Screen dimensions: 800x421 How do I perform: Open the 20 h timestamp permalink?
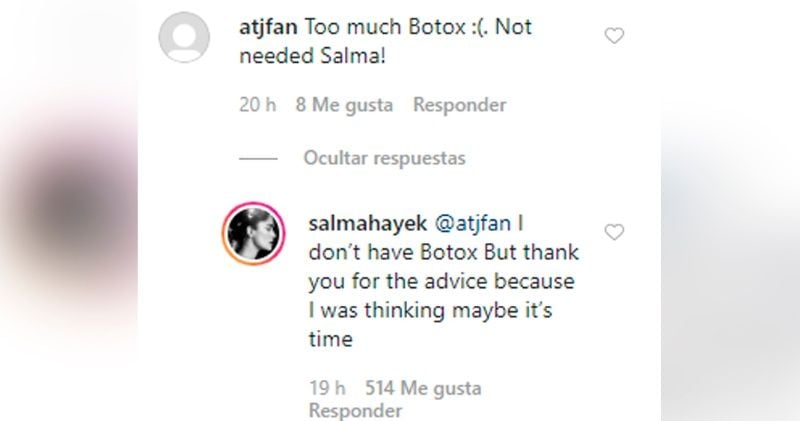pos(258,105)
